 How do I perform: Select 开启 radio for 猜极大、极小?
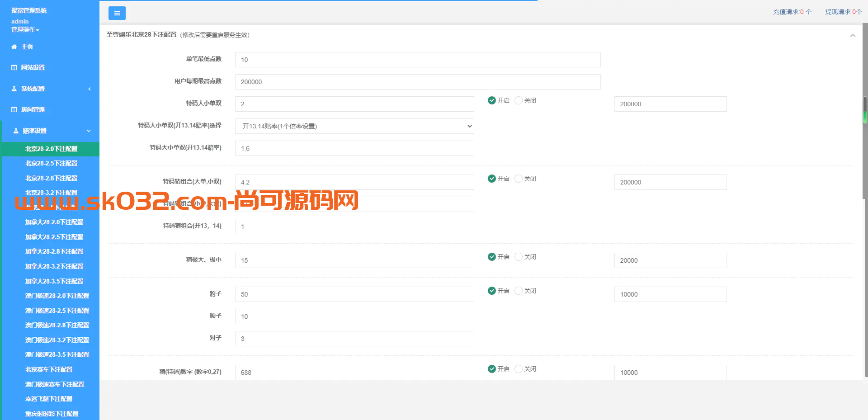pos(492,257)
